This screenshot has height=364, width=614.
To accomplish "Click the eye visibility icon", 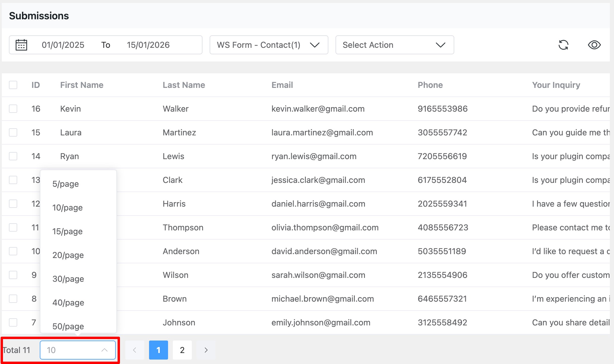I will pyautogui.click(x=594, y=45).
